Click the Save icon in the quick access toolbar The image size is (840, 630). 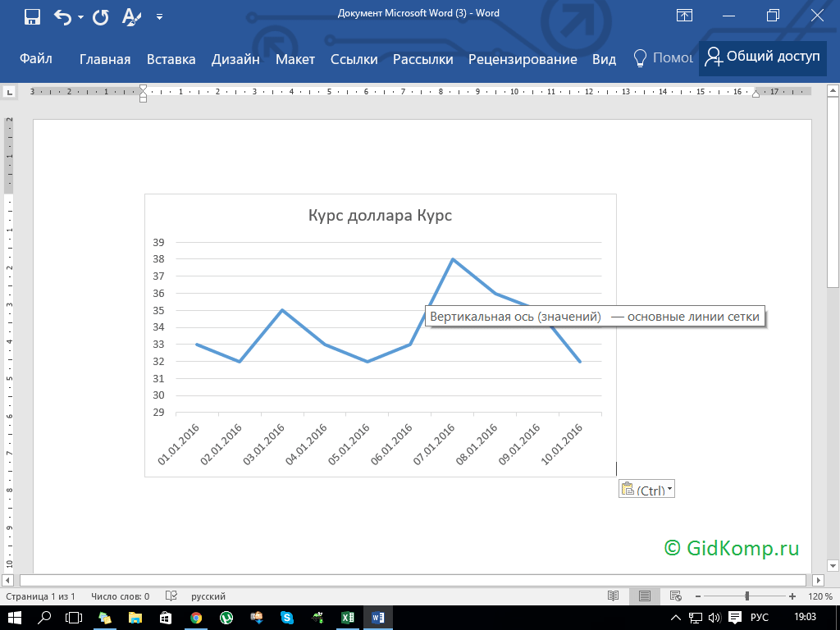point(33,16)
